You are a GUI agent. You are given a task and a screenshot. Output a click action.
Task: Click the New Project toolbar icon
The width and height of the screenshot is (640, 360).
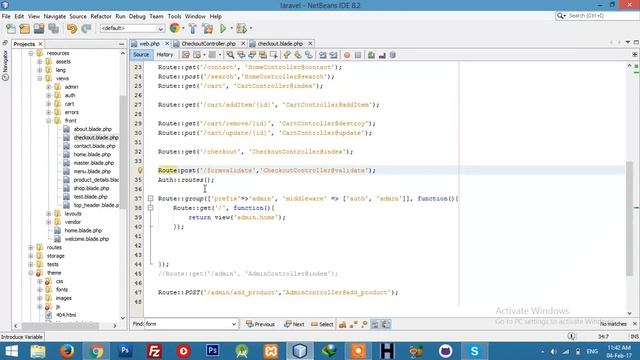click(25, 28)
